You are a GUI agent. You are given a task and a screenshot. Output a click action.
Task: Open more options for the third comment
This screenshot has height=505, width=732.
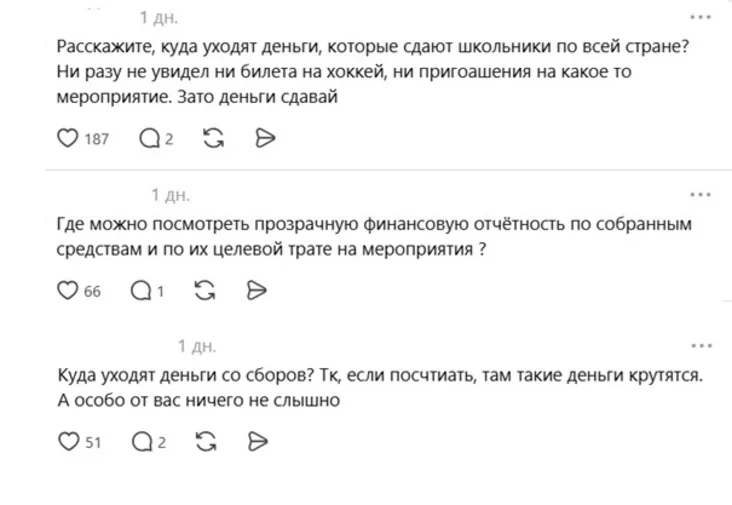(x=700, y=345)
